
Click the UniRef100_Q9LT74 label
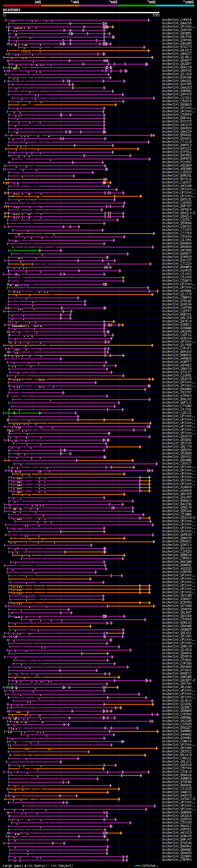[177, 446]
